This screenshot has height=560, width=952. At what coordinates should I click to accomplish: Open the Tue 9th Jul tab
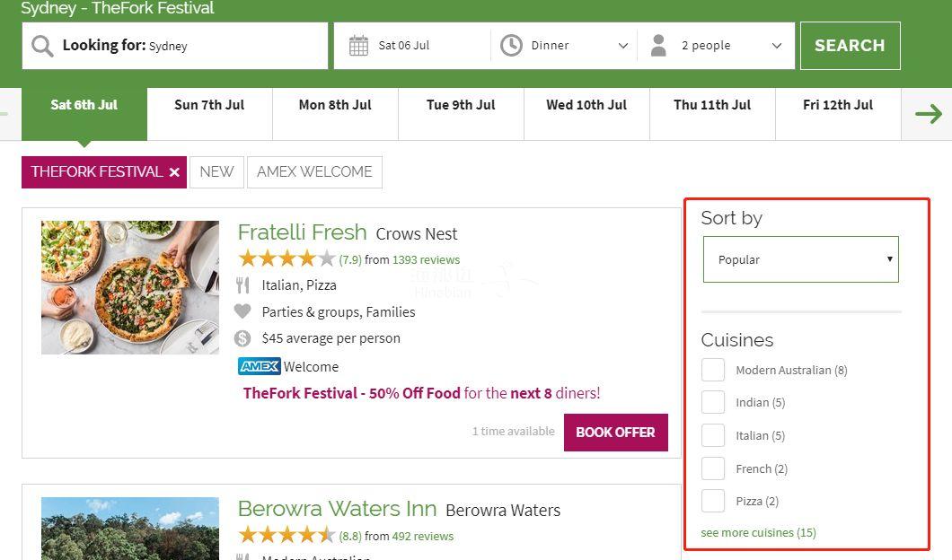461,113
